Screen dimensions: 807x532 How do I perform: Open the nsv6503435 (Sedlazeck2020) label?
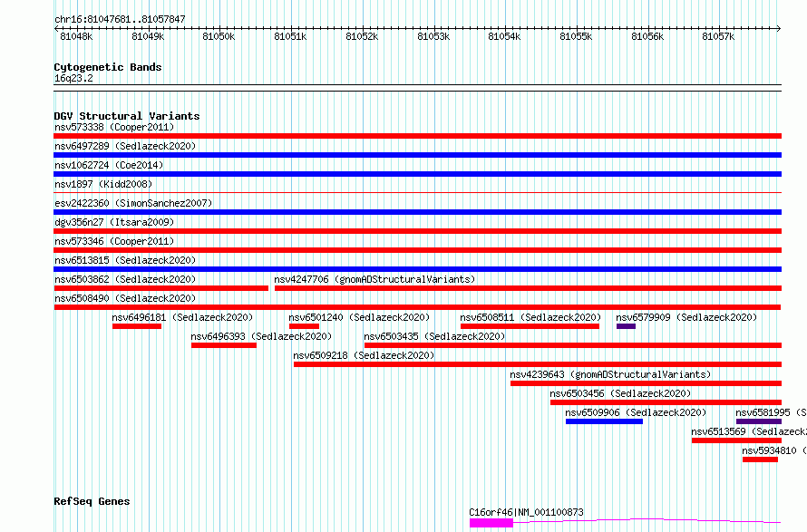pos(434,336)
